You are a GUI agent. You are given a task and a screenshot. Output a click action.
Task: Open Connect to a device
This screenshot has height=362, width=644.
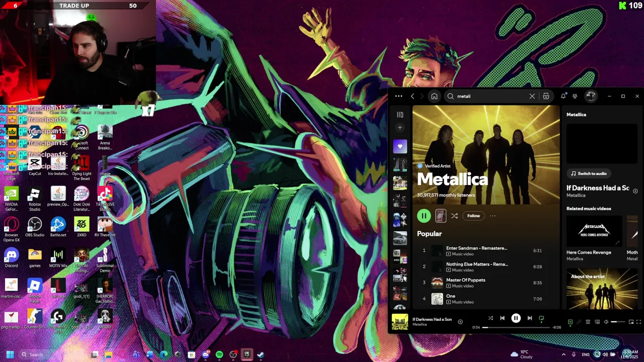[x=597, y=322]
